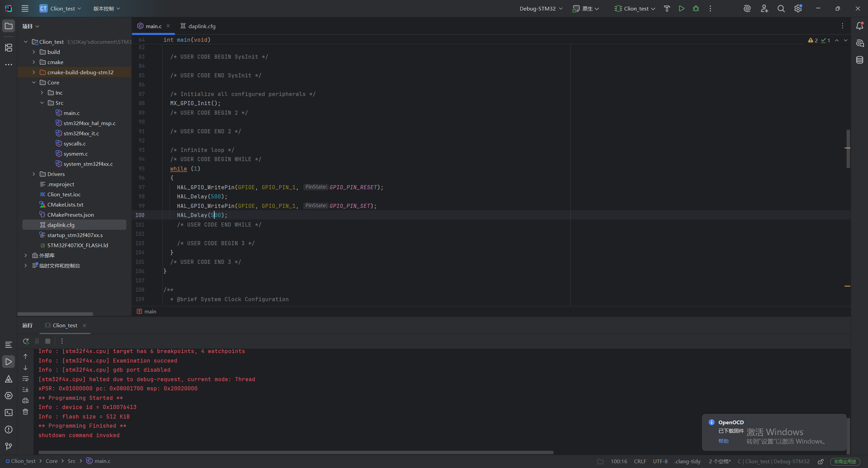
Task: Open the 项目 view dropdown
Action: coord(31,26)
